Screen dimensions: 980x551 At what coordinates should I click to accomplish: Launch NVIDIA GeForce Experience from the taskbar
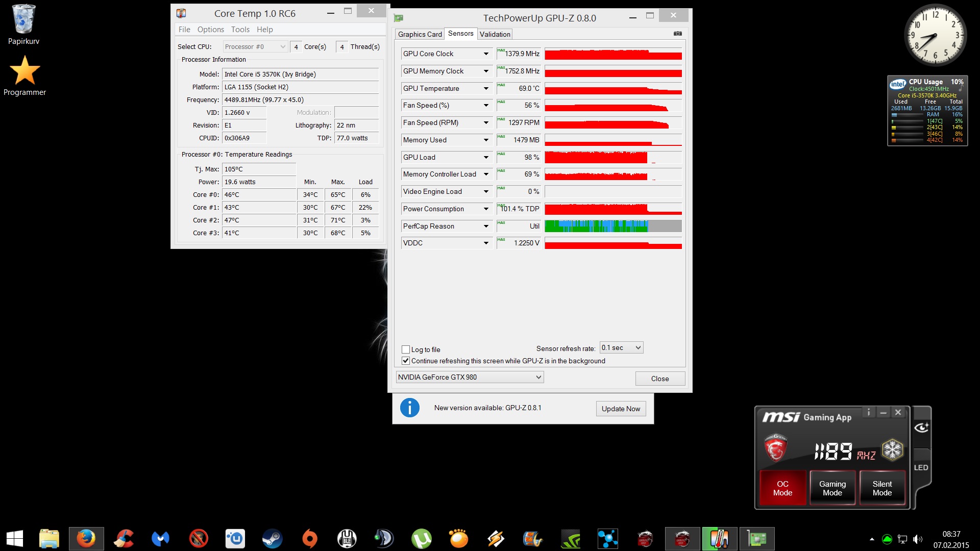[571, 539]
